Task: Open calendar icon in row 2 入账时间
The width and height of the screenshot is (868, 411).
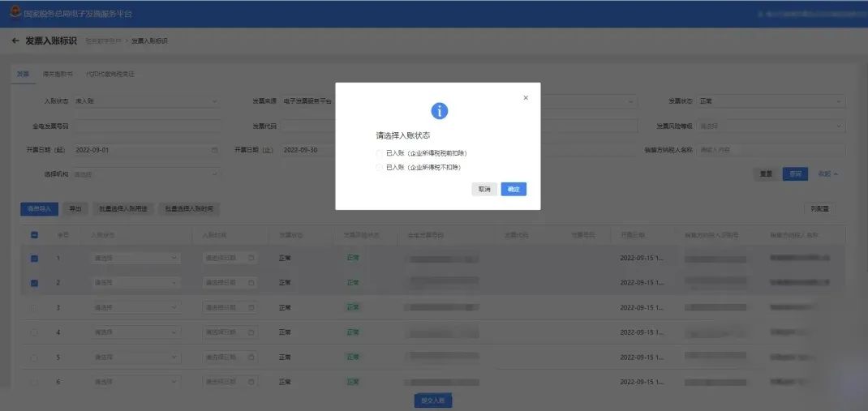Action: [251, 283]
